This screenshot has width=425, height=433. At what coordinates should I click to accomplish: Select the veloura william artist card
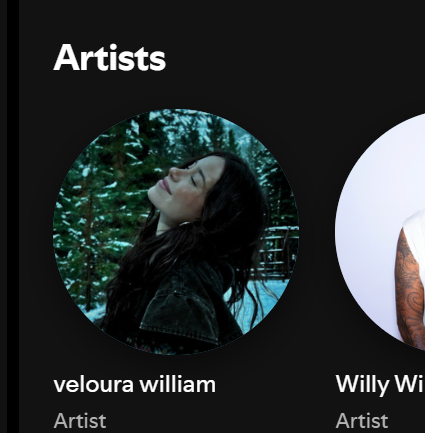pyautogui.click(x=176, y=267)
